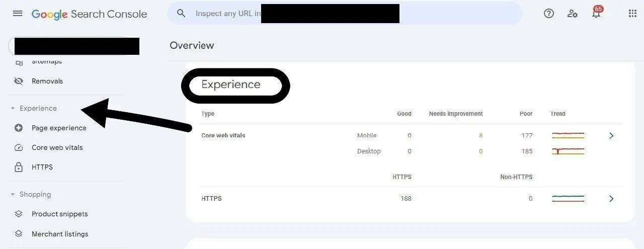The image size is (644, 249).
Task: Click Non-HTTPS count 0
Action: [x=530, y=199]
